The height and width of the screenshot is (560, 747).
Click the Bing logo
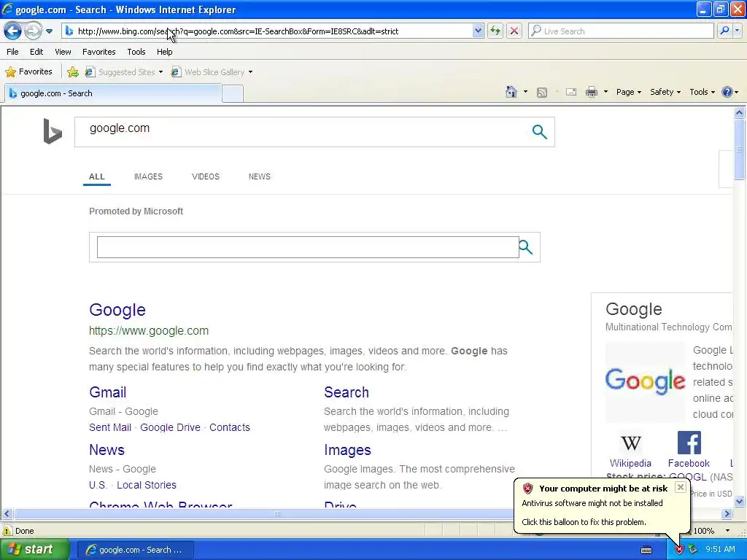pos(53,131)
